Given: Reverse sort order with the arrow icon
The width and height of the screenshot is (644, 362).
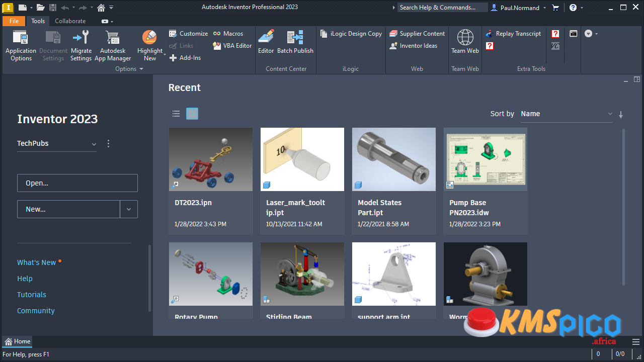Looking at the screenshot, I should 621,115.
